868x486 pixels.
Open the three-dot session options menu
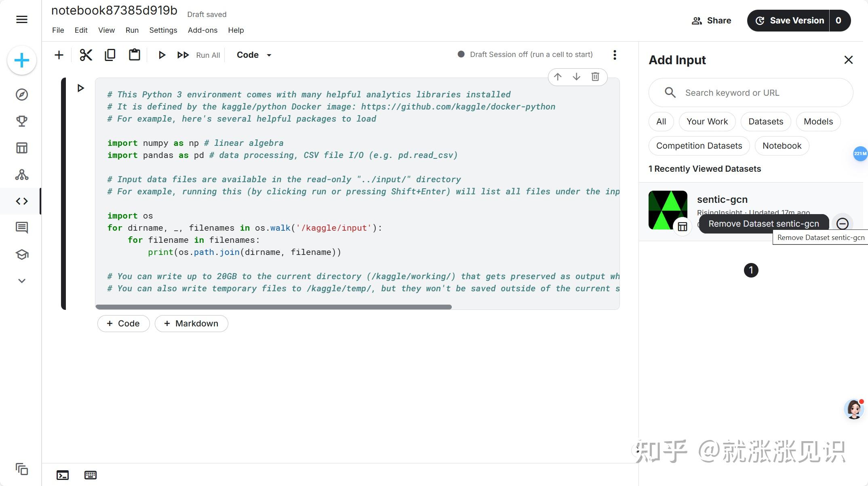tap(615, 55)
